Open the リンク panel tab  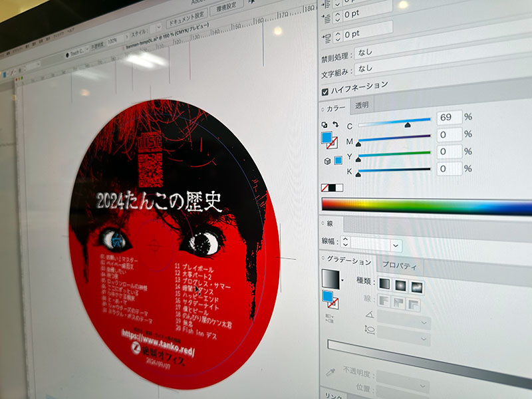(x=333, y=395)
